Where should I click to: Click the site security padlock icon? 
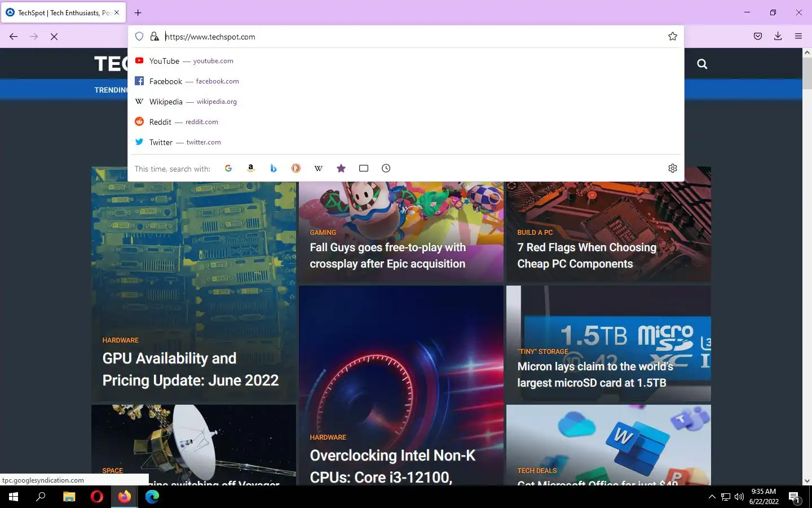pos(155,36)
